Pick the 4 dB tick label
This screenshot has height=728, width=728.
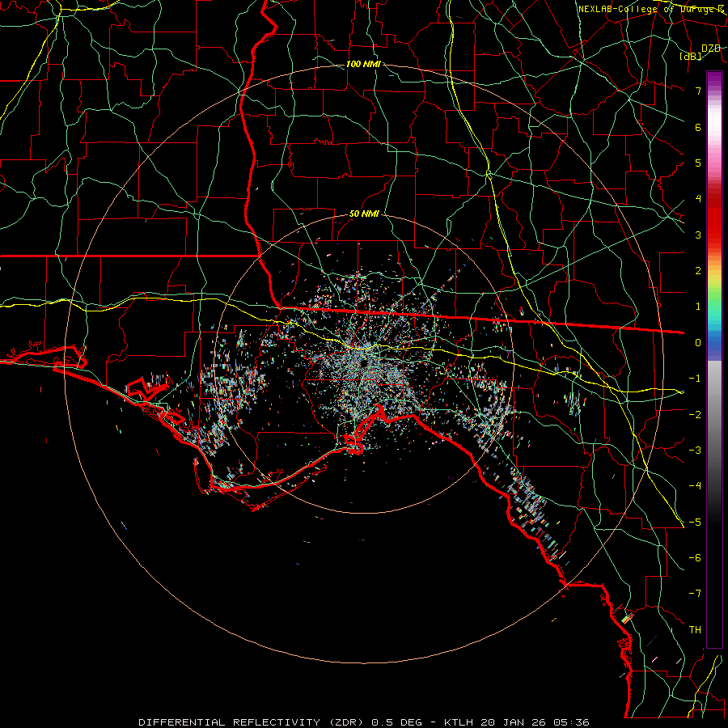(698, 199)
